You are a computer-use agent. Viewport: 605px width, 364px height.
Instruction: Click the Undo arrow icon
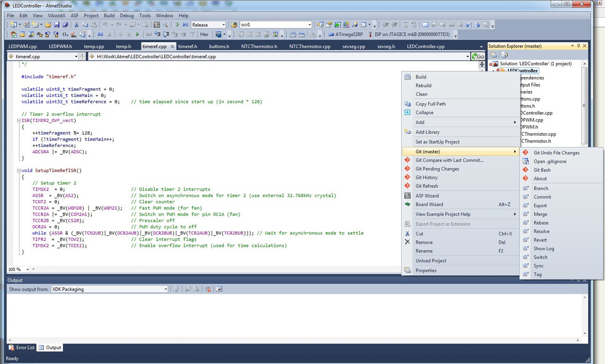tap(105, 25)
